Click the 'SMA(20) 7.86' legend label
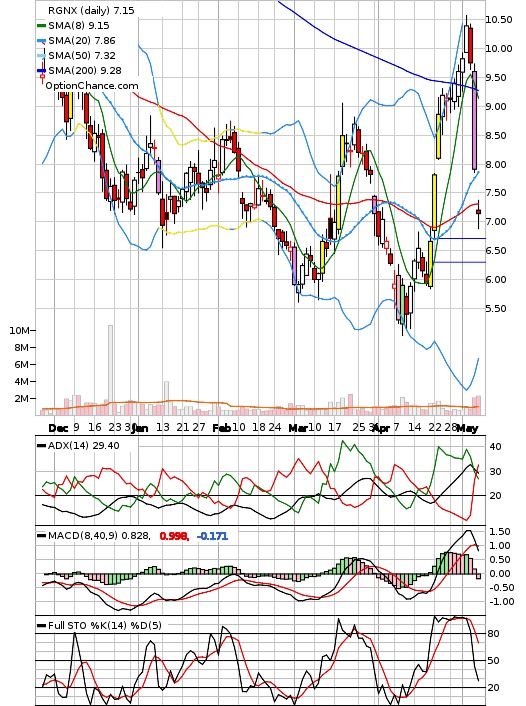526x706 pixels. point(82,41)
